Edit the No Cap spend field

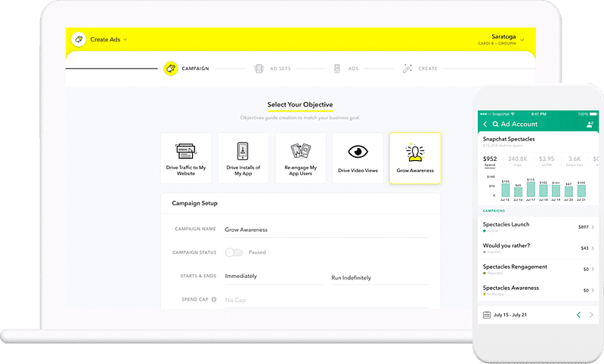(327, 300)
